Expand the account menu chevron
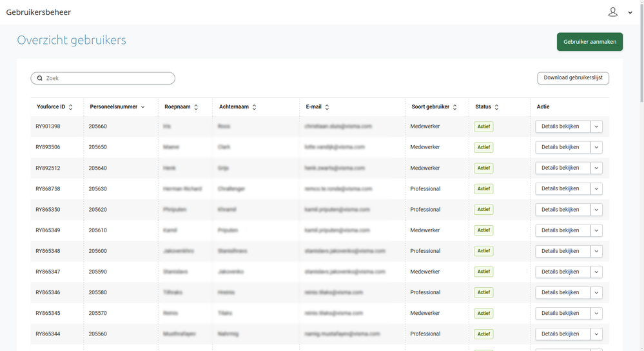The width and height of the screenshot is (644, 351). pos(630,13)
